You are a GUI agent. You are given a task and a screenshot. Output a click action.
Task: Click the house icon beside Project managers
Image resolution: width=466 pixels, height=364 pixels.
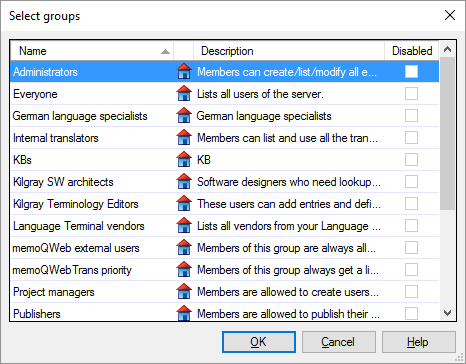(x=184, y=291)
